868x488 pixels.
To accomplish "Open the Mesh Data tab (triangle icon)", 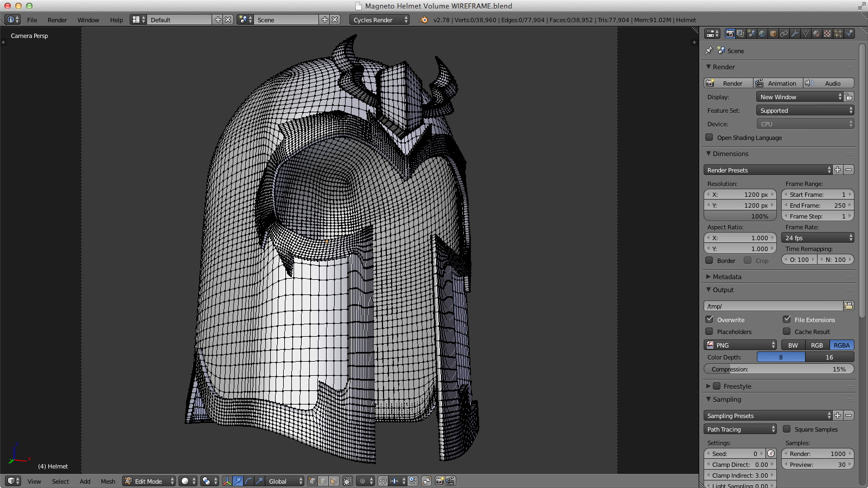I will (x=806, y=34).
